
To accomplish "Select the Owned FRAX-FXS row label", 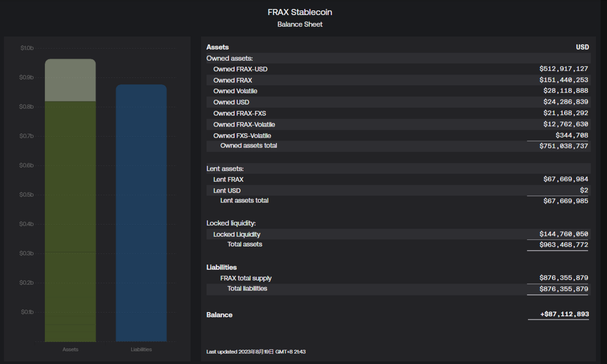I will point(239,113).
